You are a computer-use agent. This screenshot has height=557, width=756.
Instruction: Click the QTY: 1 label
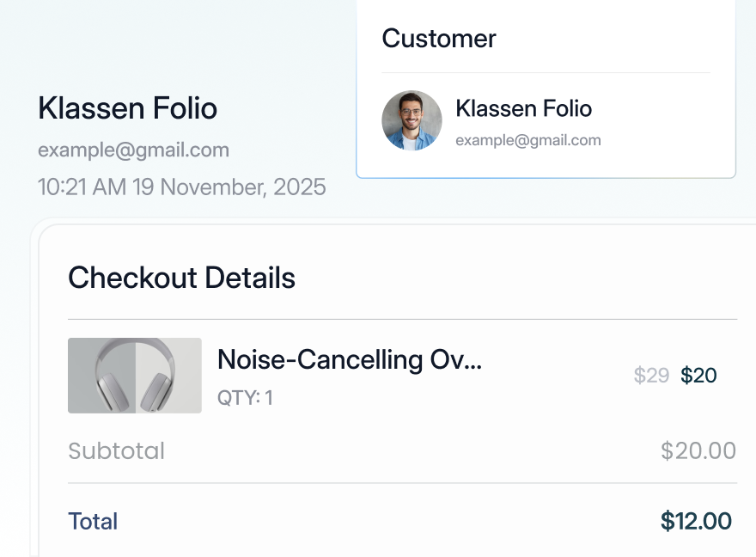[x=245, y=398]
